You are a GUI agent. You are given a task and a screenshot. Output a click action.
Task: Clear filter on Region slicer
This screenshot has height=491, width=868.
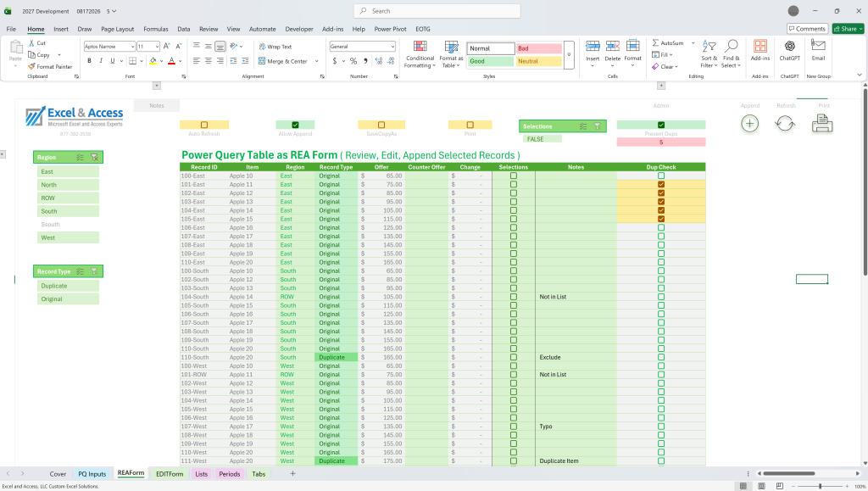point(94,157)
